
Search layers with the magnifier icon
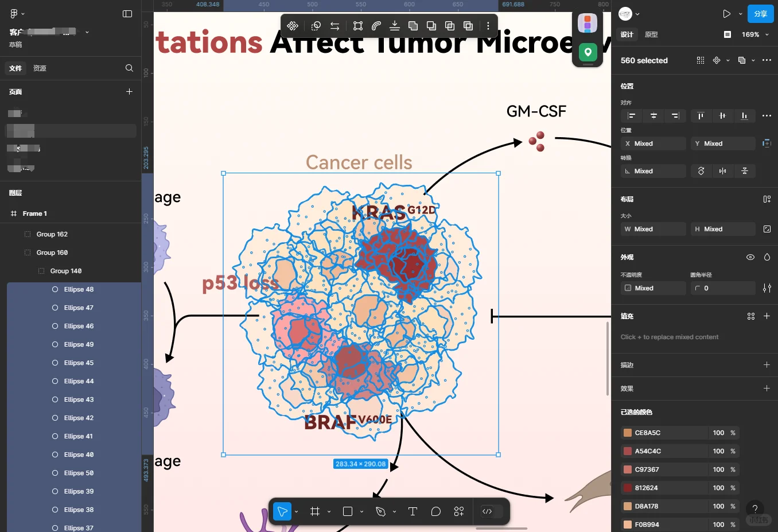pos(129,68)
